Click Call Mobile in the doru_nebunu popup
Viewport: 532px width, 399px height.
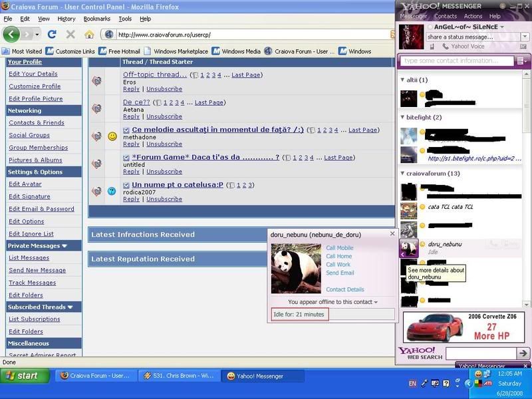pyautogui.click(x=340, y=248)
